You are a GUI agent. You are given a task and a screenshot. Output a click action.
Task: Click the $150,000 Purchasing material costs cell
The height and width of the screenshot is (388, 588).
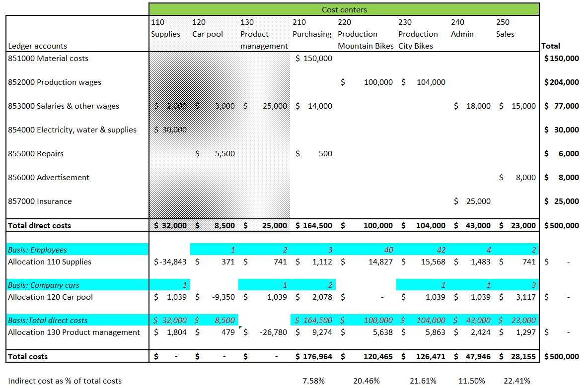pyautogui.click(x=314, y=59)
